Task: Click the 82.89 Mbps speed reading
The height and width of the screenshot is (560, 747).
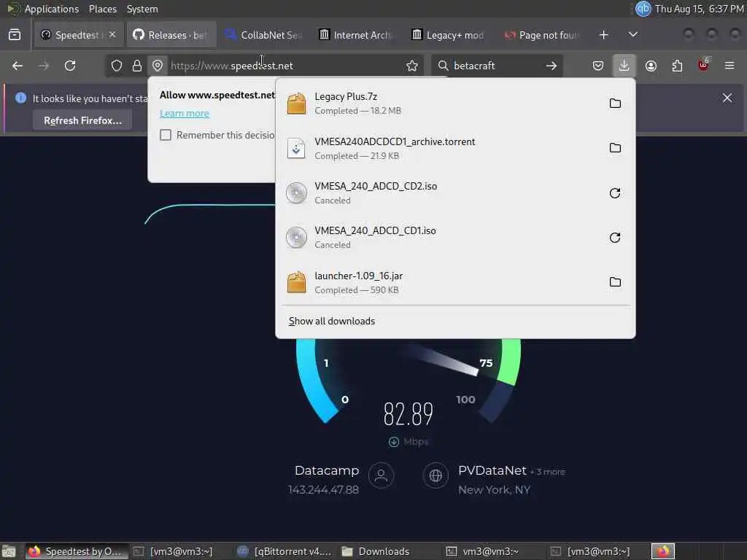Action: click(409, 413)
